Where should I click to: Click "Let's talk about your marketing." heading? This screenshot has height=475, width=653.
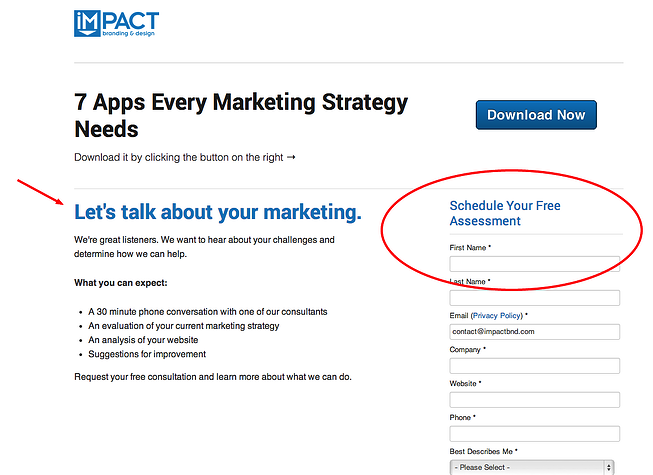[x=217, y=213]
